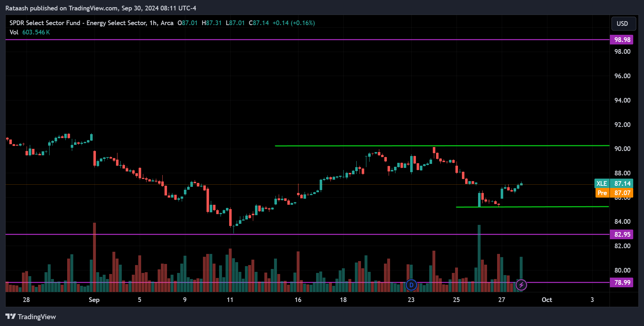The image size is (644, 326).
Task: Click the '18' date label on time axis
Action: [343, 300]
